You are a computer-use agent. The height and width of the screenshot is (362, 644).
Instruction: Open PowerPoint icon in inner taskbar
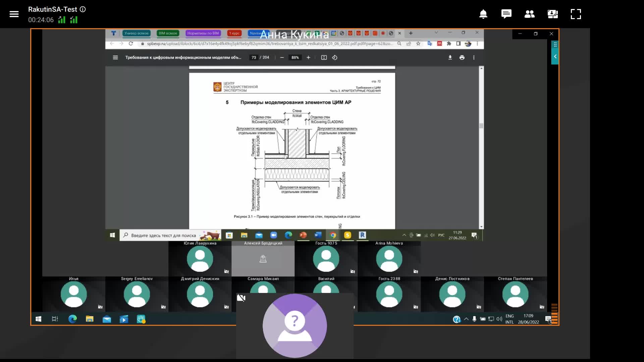303,235
